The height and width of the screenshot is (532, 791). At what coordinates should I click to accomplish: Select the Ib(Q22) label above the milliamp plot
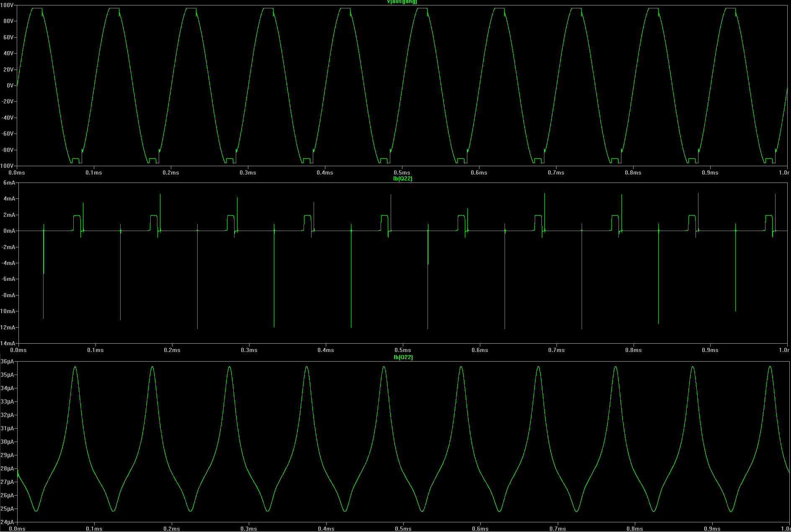click(403, 179)
